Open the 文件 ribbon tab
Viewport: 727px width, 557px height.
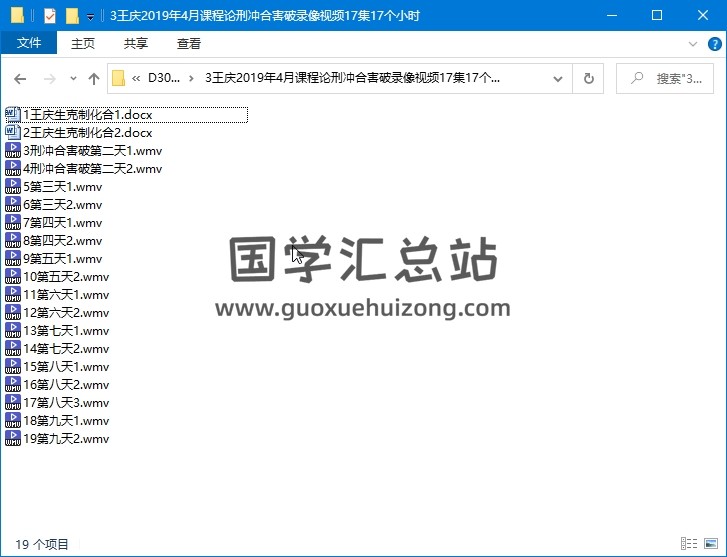(29, 43)
